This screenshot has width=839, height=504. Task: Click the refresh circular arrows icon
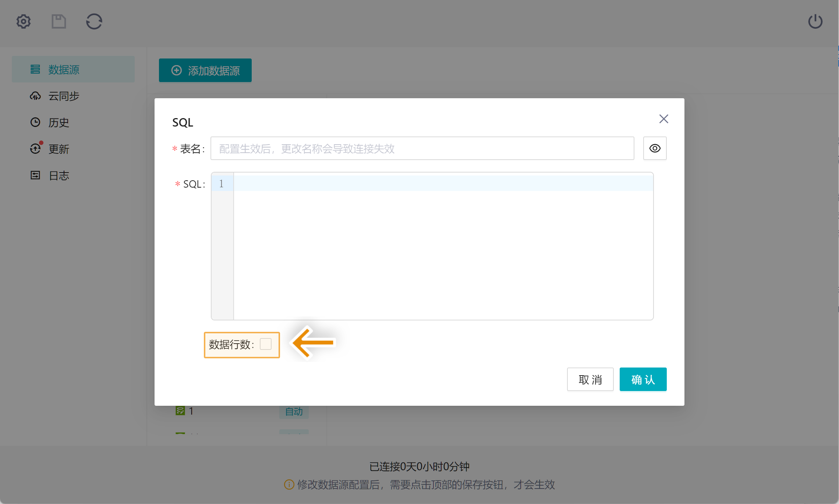click(94, 21)
